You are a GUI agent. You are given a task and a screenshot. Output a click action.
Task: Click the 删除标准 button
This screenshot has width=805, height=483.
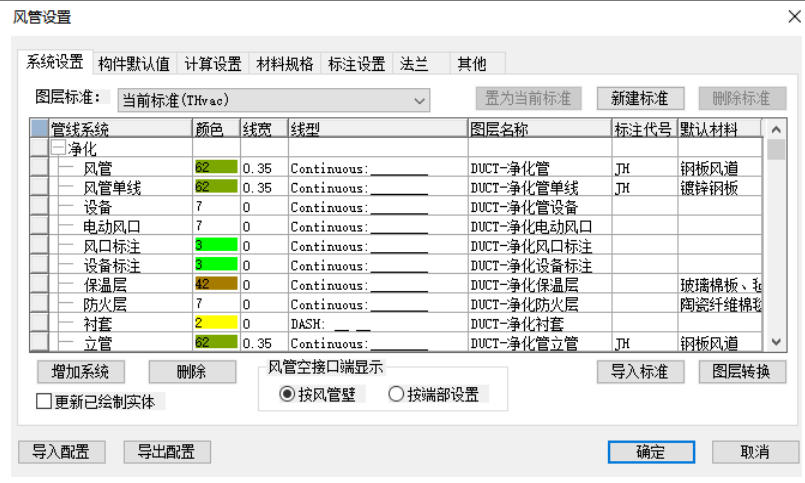pyautogui.click(x=742, y=98)
